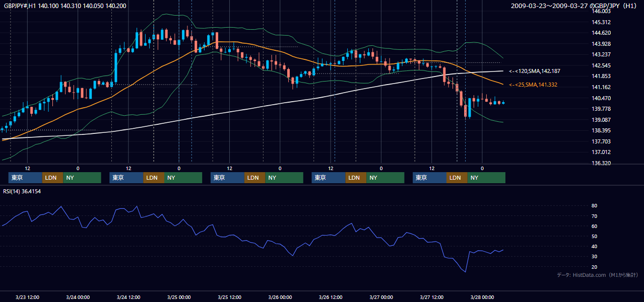
Task: Click the 3/27 12:00 time label
Action: tap(431, 297)
